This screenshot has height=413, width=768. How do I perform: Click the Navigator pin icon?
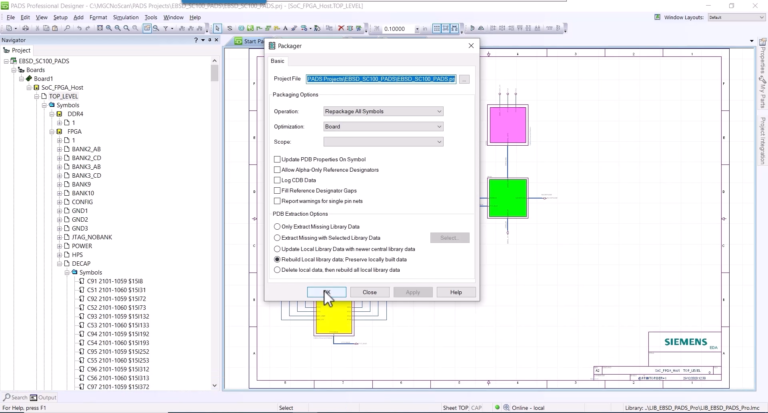point(210,40)
